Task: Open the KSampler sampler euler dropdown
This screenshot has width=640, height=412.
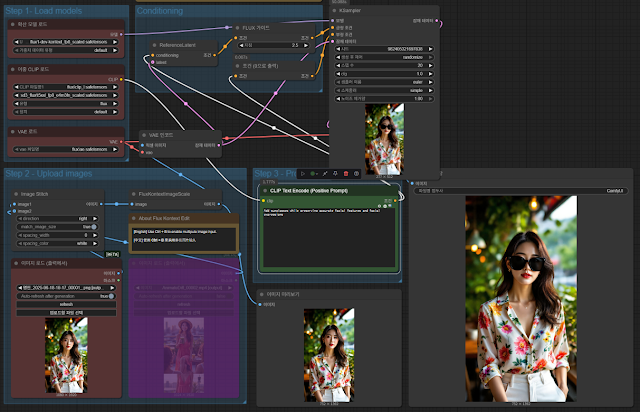Action: (x=384, y=82)
